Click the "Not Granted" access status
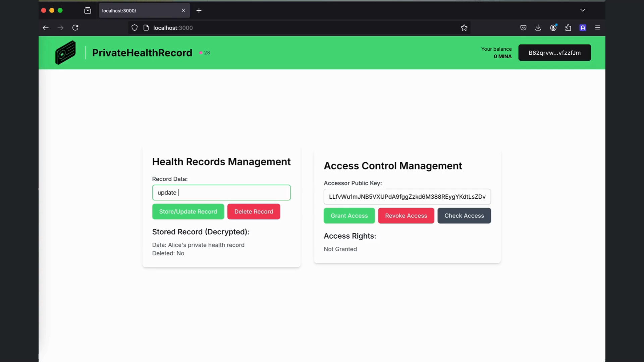644x362 pixels. (340, 249)
